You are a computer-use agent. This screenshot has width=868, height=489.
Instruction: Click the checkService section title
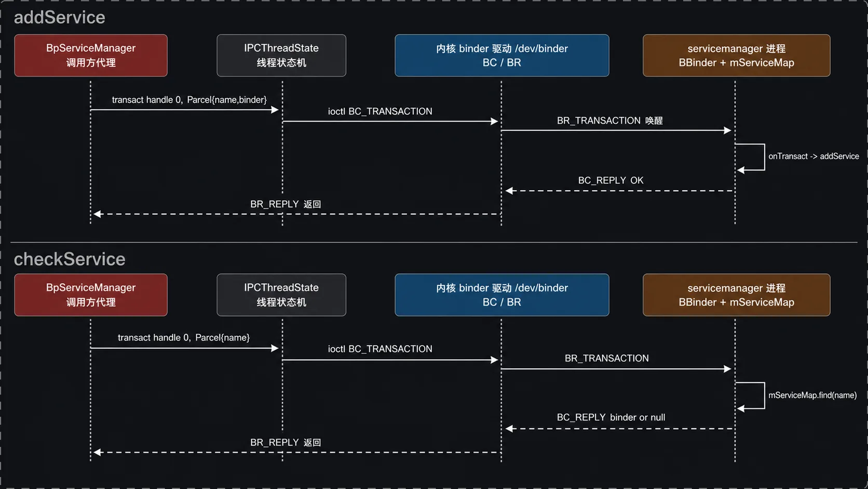[x=70, y=259]
